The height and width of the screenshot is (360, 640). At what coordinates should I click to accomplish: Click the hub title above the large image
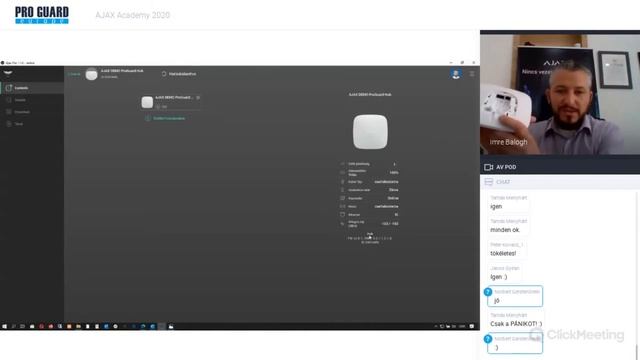coord(370,94)
